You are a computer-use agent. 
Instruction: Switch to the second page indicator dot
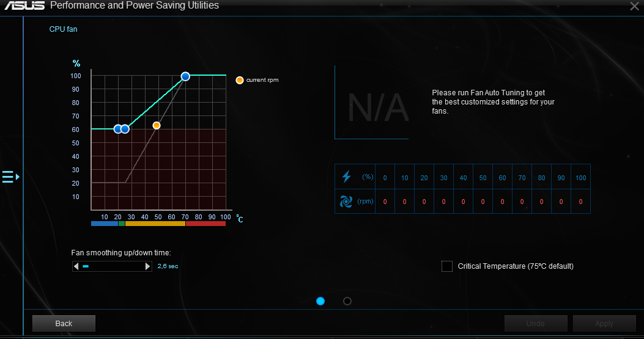click(x=347, y=301)
